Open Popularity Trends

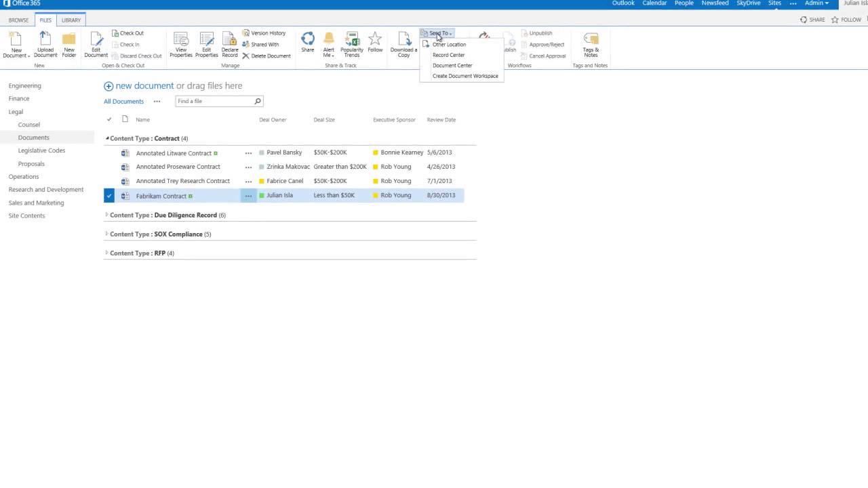352,45
